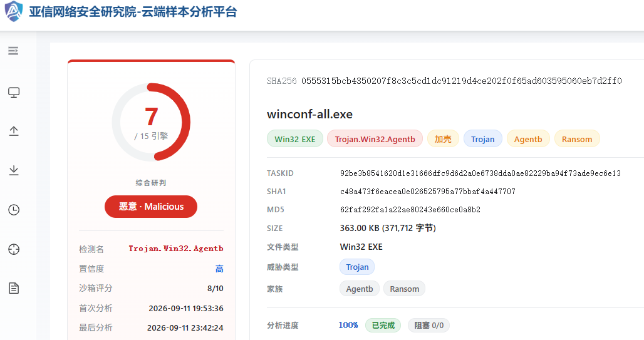Click the red detection name Trojan.Win32.Agentb

(176, 249)
